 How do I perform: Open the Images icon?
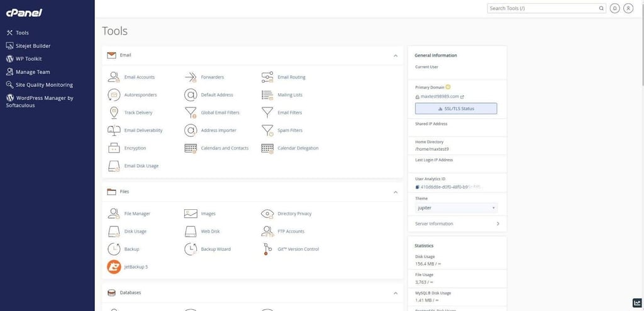point(191,214)
